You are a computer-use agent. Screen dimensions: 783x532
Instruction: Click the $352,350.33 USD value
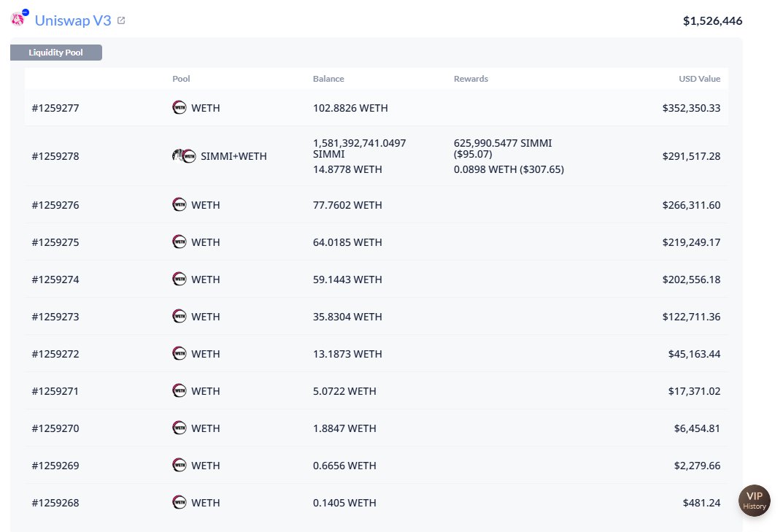point(691,108)
